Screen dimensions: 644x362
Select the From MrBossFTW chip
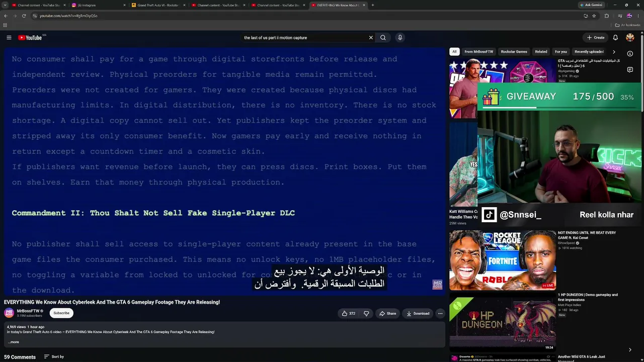pyautogui.click(x=479, y=52)
